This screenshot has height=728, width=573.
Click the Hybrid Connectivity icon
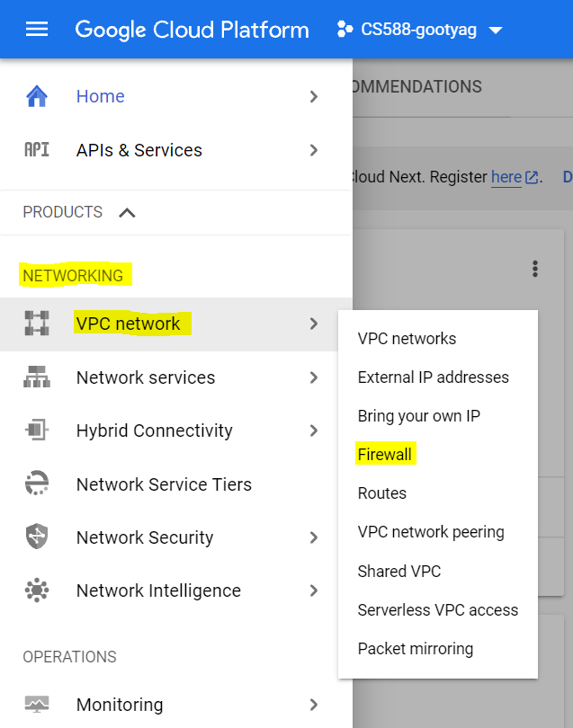(37, 430)
